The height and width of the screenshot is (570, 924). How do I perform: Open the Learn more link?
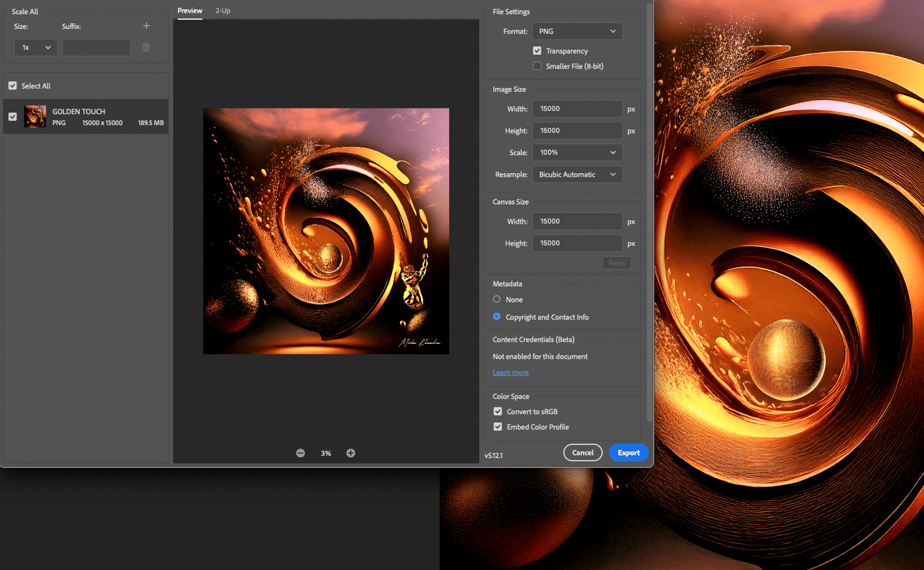pos(511,372)
